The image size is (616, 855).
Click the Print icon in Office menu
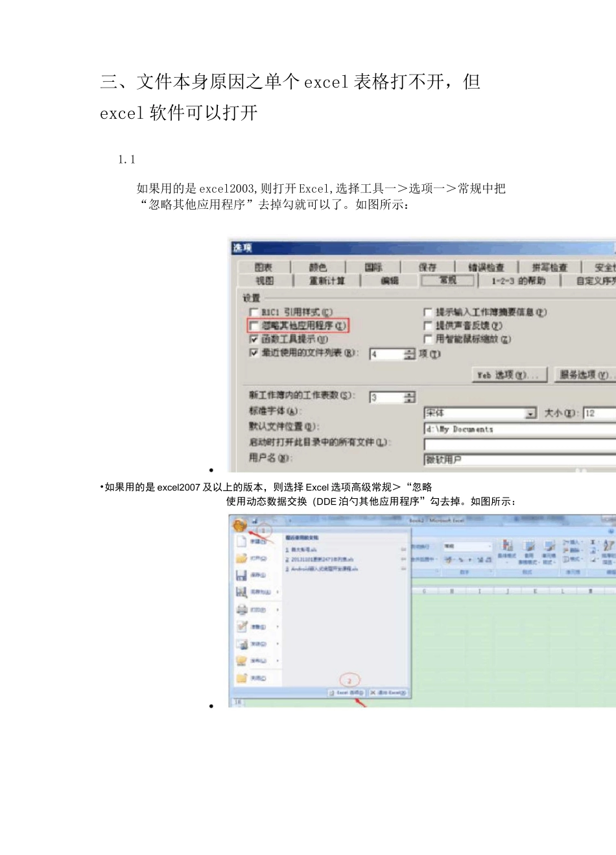(241, 609)
